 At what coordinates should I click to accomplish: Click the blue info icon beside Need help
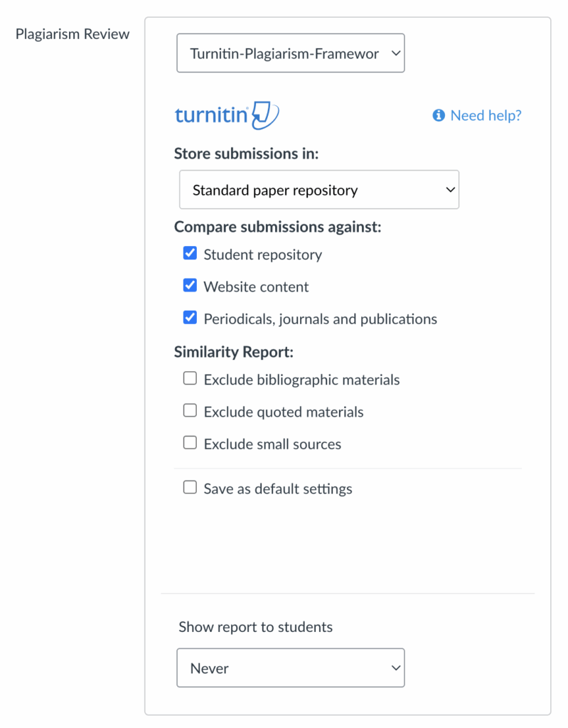coord(438,115)
